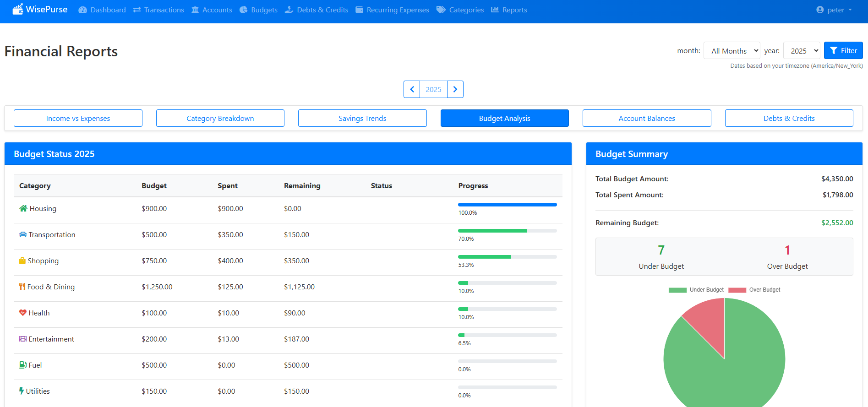The height and width of the screenshot is (407, 868).
Task: Click the Transportation car icon
Action: click(x=23, y=234)
